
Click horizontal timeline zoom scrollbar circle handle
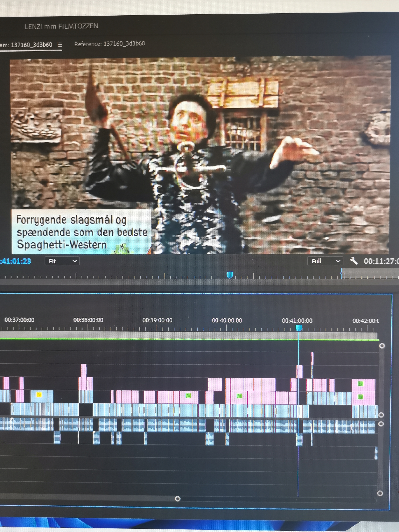[177, 499]
